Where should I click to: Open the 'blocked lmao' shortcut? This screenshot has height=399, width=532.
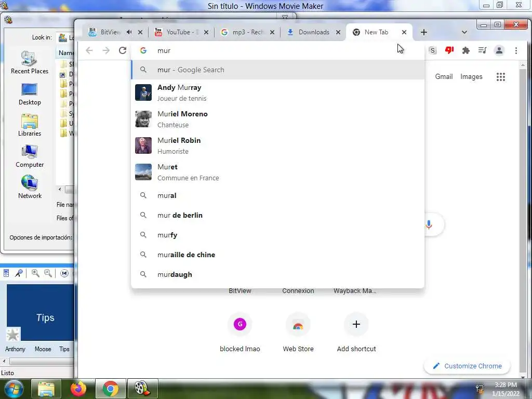coord(240,333)
